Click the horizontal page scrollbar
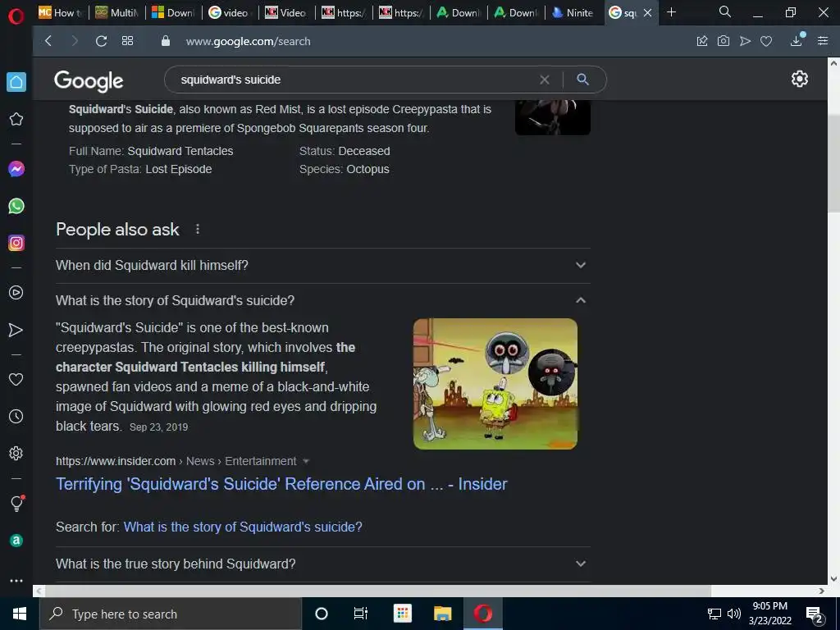Image resolution: width=840 pixels, height=630 pixels. click(377, 591)
